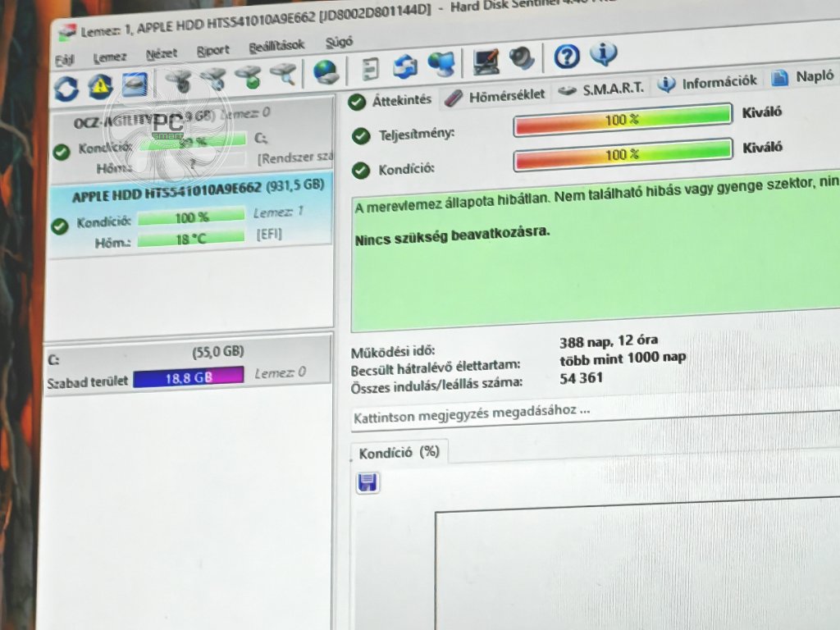Image resolution: width=840 pixels, height=630 pixels.
Task: Click 'Kiváló' beside the Teljesítmény bar
Action: pos(761,112)
